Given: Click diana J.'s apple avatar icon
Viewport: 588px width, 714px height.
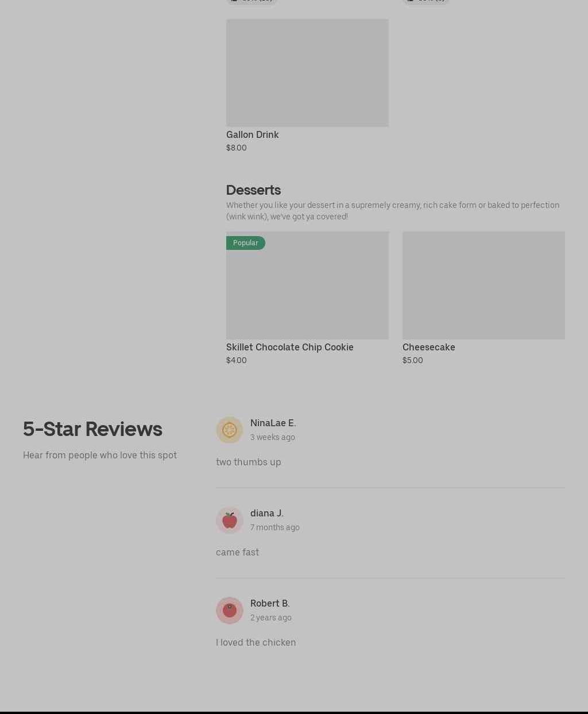Looking at the screenshot, I should [x=229, y=520].
